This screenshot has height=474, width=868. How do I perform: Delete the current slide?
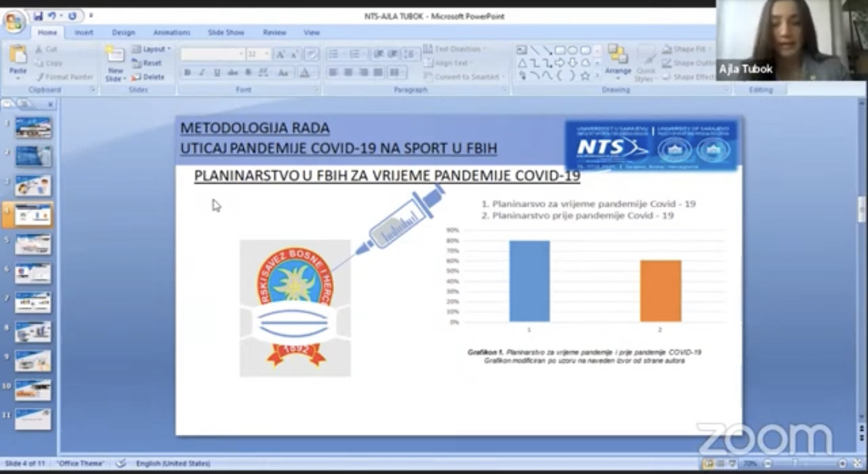148,77
